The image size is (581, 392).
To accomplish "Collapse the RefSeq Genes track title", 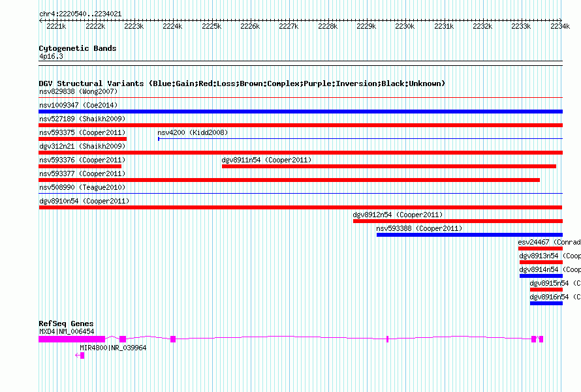I will click(66, 324).
